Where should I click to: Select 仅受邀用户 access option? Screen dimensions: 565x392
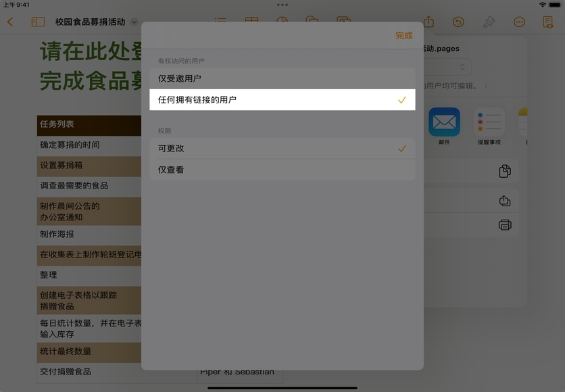(282, 78)
